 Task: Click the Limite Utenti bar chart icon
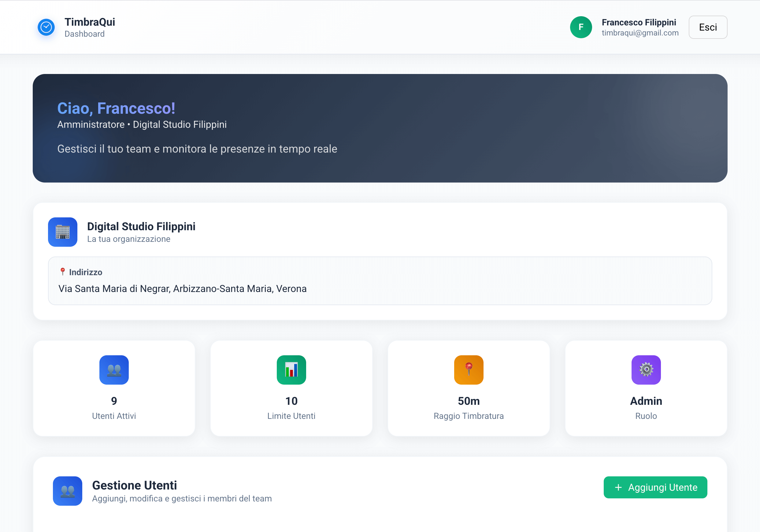[291, 370]
